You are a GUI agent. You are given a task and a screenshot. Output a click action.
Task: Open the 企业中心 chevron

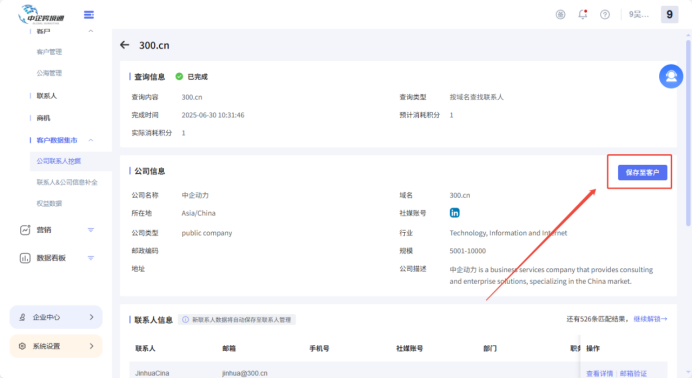(x=91, y=317)
